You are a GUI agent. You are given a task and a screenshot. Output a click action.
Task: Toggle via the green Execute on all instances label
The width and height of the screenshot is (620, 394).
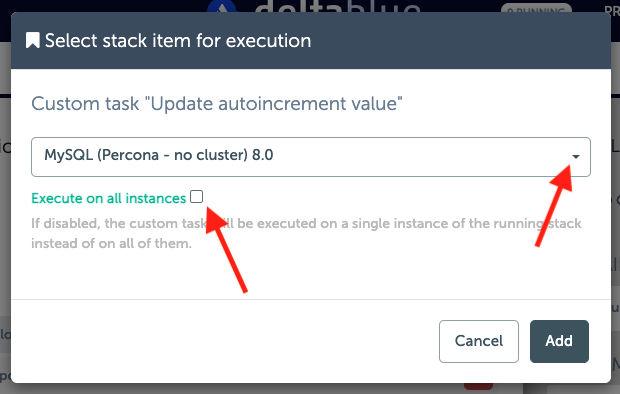click(x=108, y=198)
